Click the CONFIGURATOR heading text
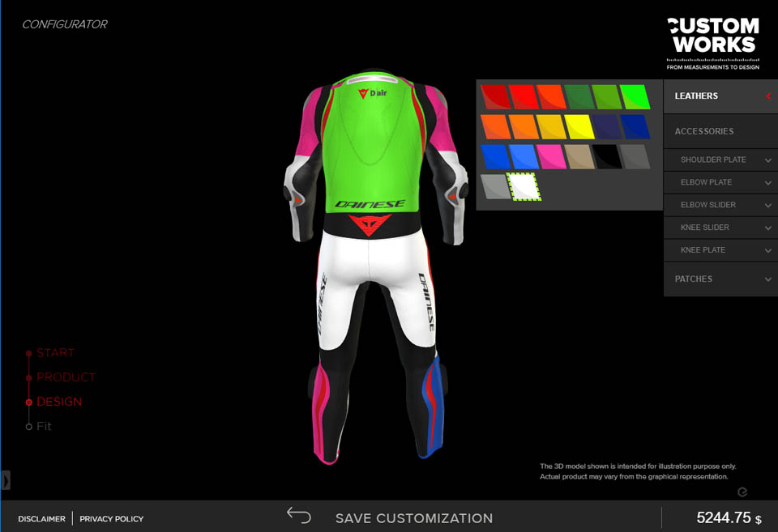The width and height of the screenshot is (778, 532). [65, 24]
